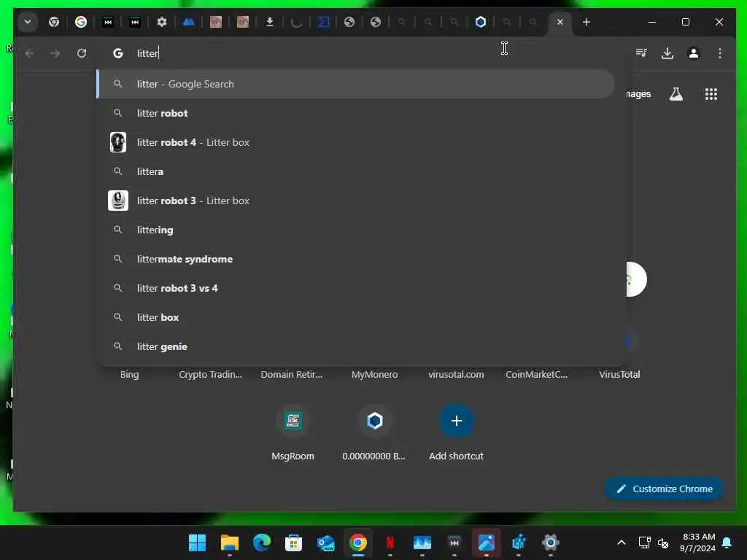747x560 pixels.
Task: Open Chrome downloads toolbar icon
Action: click(667, 53)
